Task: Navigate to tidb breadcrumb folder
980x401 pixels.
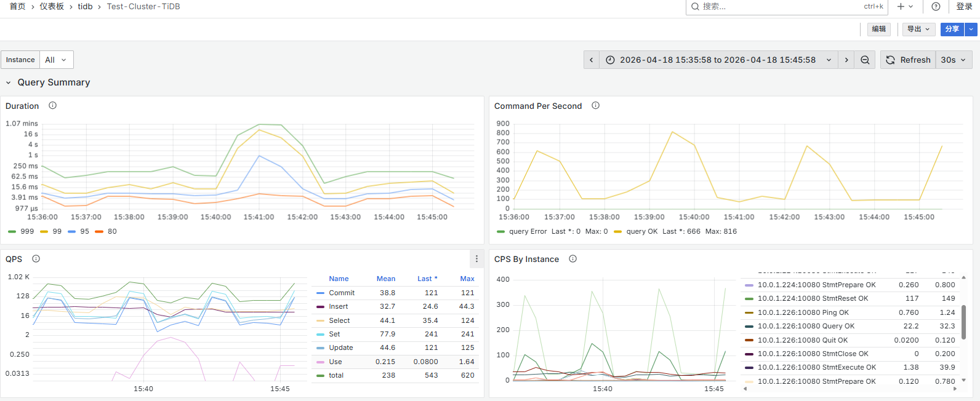Action: point(85,7)
